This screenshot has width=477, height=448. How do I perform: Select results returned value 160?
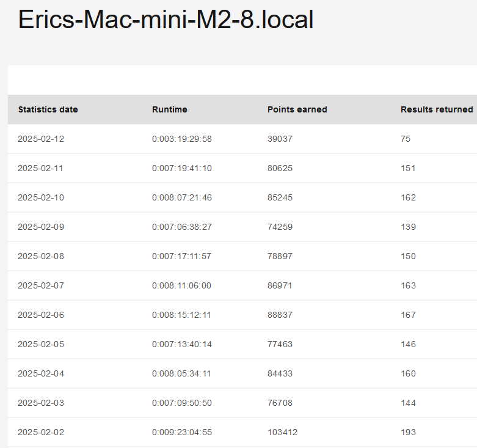tap(408, 373)
